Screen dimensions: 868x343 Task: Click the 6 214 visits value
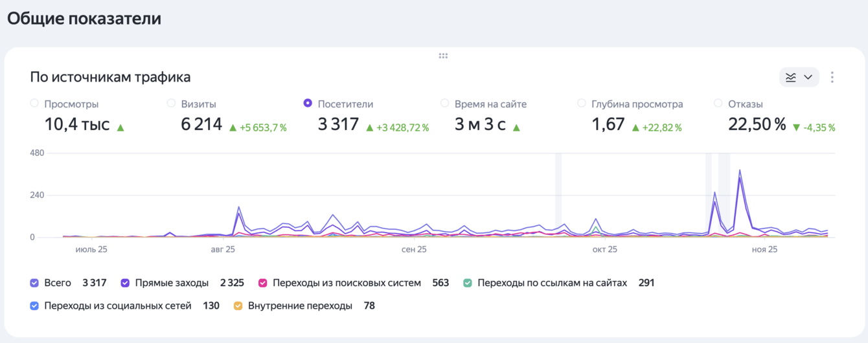(201, 124)
